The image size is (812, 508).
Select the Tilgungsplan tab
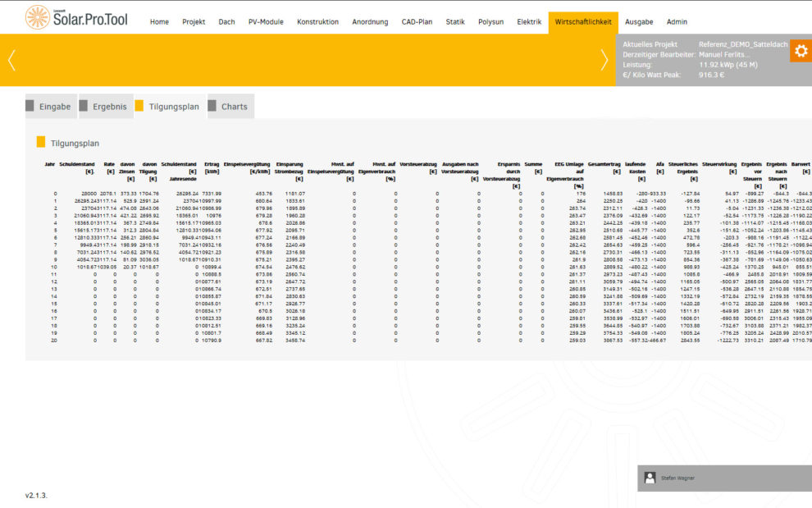tap(167, 107)
